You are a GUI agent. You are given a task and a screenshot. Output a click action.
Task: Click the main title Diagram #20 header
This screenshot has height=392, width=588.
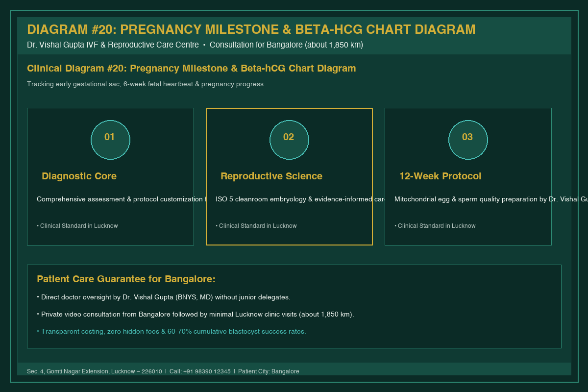click(x=251, y=29)
